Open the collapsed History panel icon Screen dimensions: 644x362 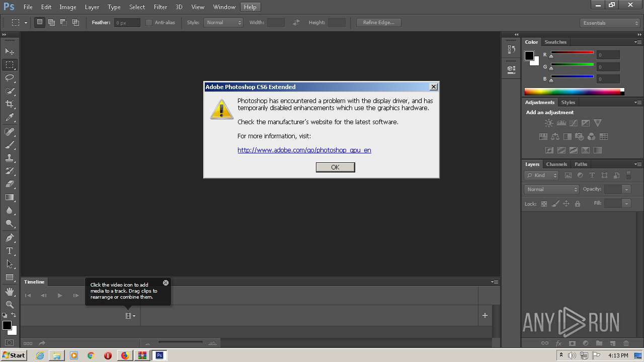[x=511, y=49]
